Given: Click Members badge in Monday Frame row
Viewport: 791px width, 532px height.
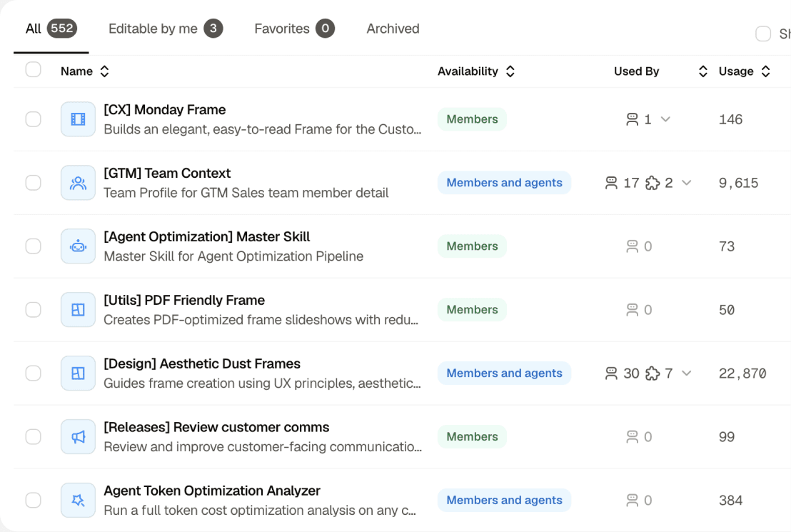Looking at the screenshot, I should tap(472, 119).
